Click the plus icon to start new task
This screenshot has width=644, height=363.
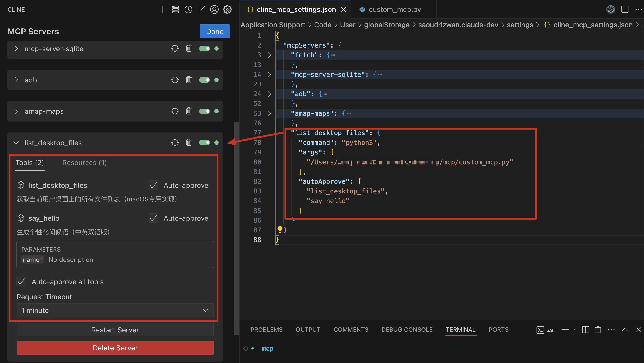click(162, 9)
